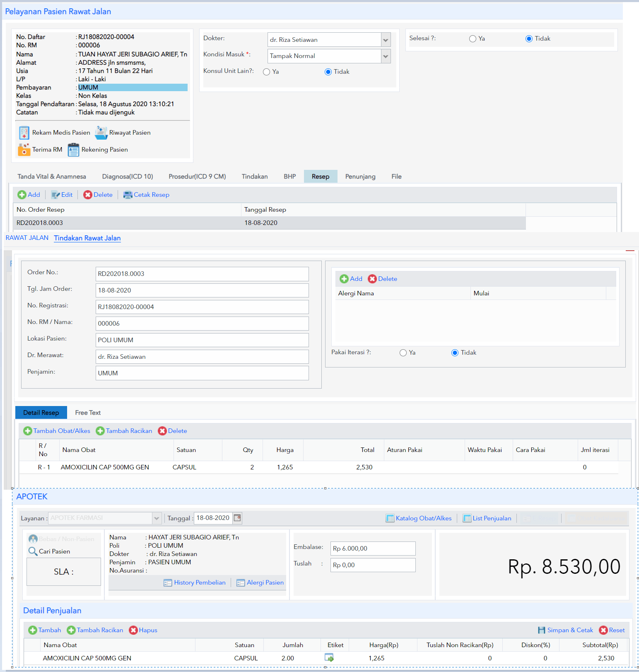Click the Tuslah amount field
Image resolution: width=639 pixels, height=672 pixels.
373,565
